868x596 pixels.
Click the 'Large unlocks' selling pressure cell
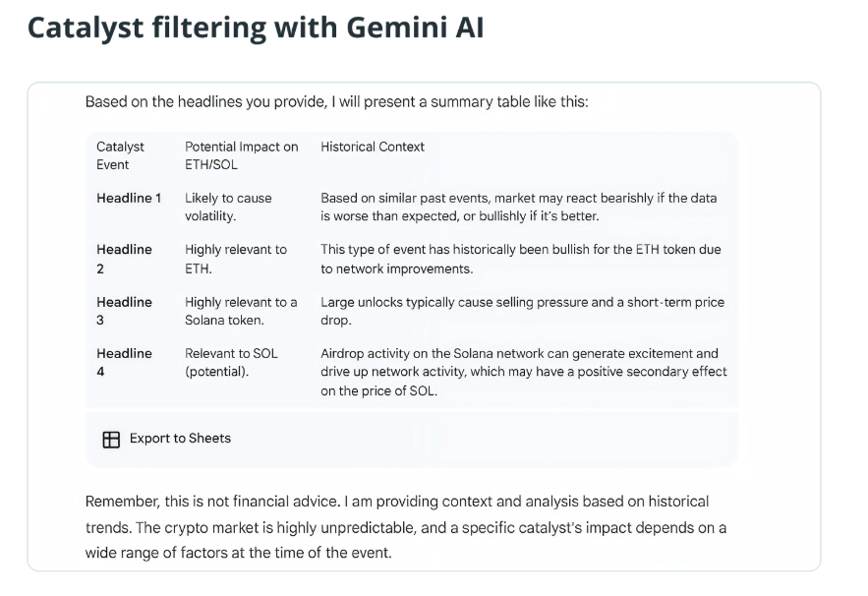tap(522, 311)
